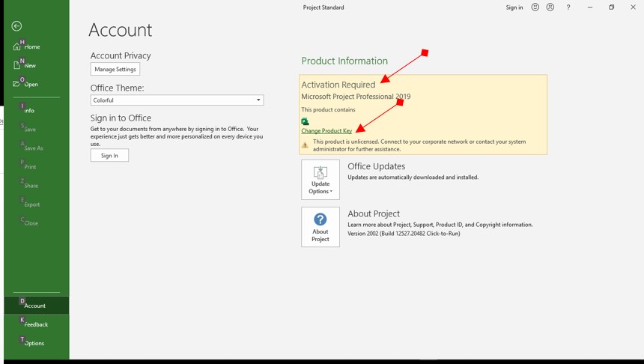Click the Office Updates heading

tap(376, 166)
